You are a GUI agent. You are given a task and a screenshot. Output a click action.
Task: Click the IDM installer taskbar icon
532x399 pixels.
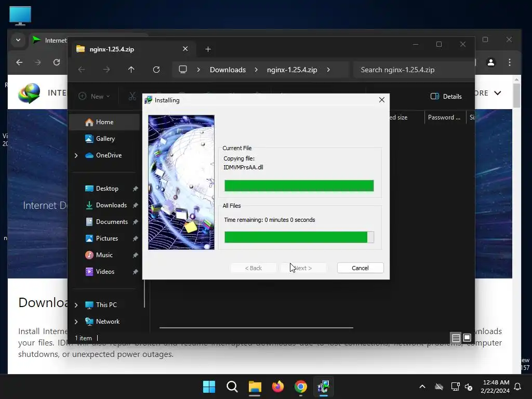[x=324, y=387]
